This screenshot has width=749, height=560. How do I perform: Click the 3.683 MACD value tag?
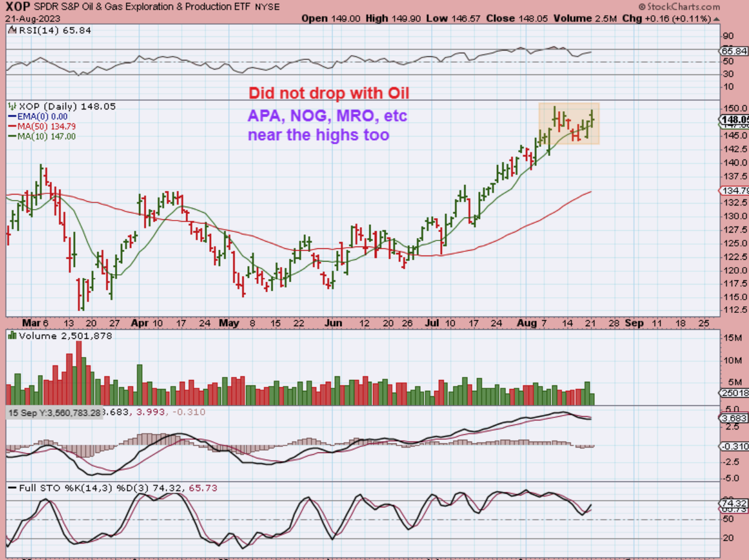coord(734,418)
